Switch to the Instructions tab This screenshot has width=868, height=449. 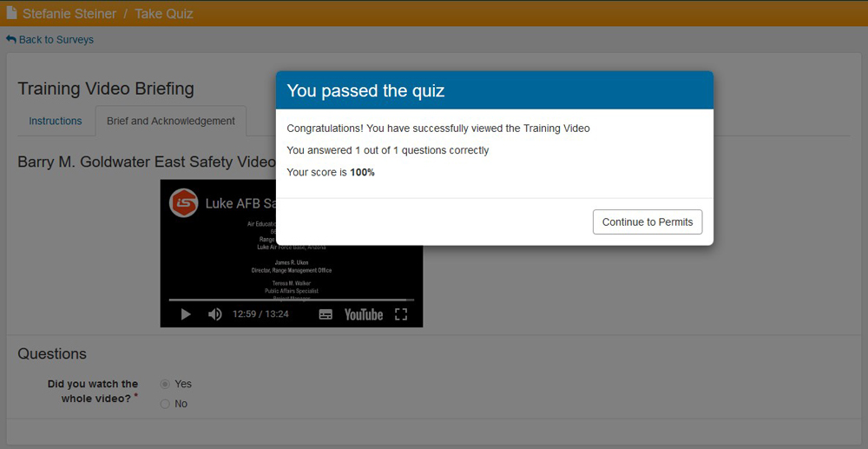(x=56, y=121)
